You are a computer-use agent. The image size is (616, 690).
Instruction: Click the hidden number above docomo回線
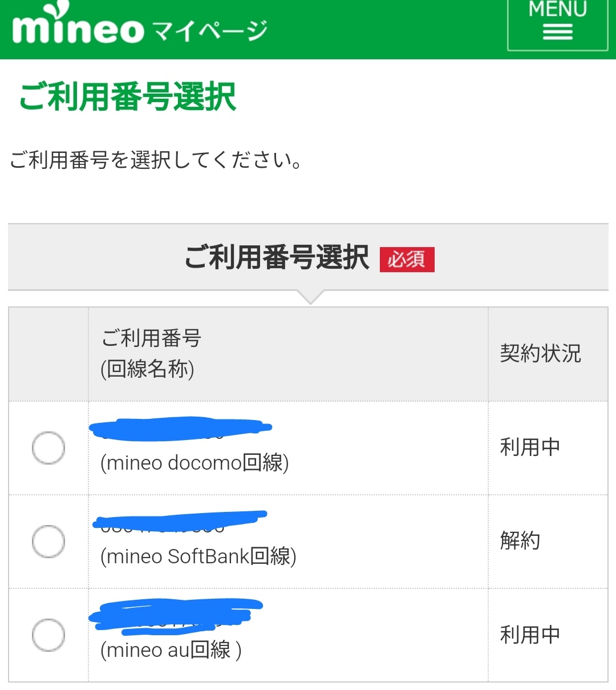click(180, 429)
